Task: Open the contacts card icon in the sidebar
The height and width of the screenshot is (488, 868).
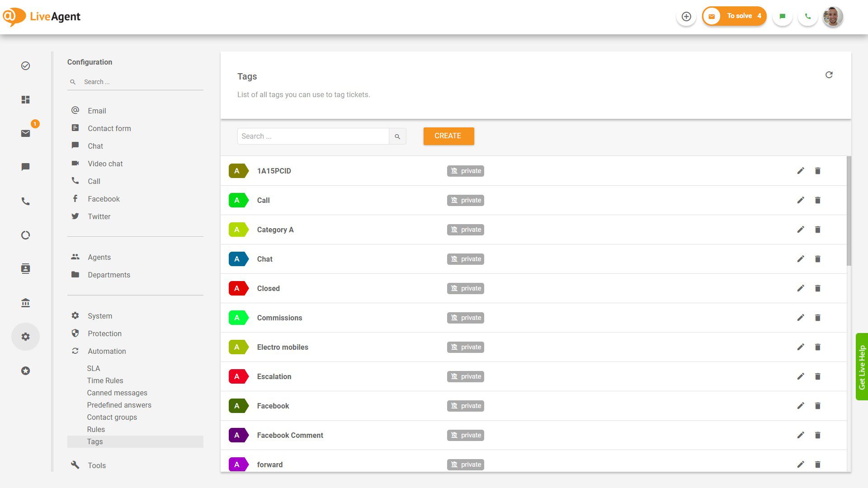Action: pyautogui.click(x=25, y=268)
